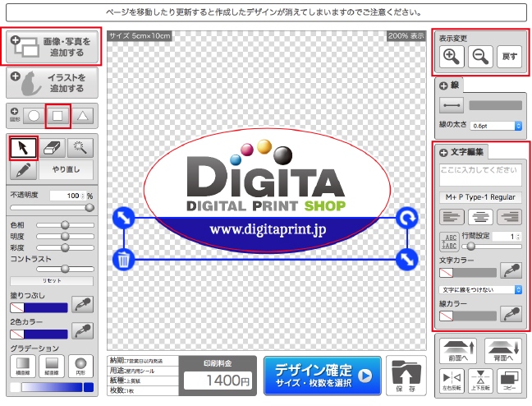
Task: Click the gradient white start swatch
Action: coord(15,387)
